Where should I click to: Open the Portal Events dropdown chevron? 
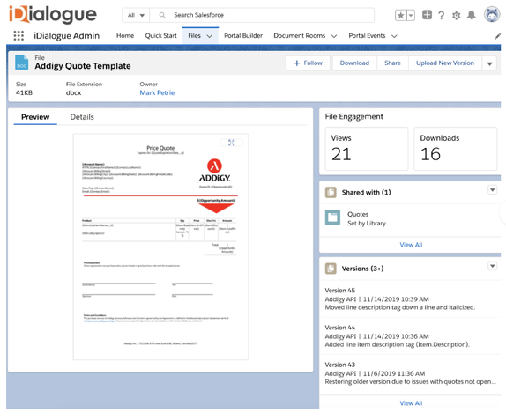(x=394, y=36)
